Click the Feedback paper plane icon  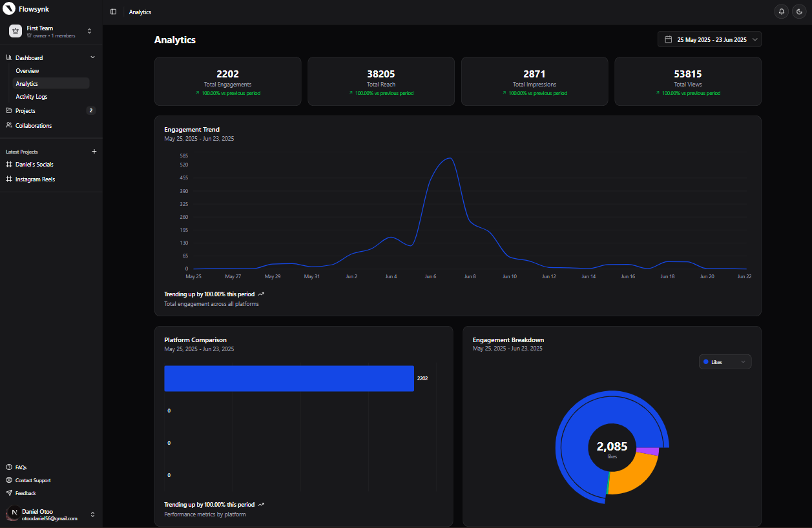click(8, 492)
